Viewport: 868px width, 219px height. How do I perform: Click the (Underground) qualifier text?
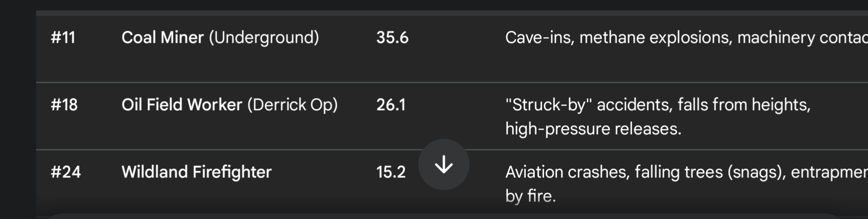coord(264,38)
